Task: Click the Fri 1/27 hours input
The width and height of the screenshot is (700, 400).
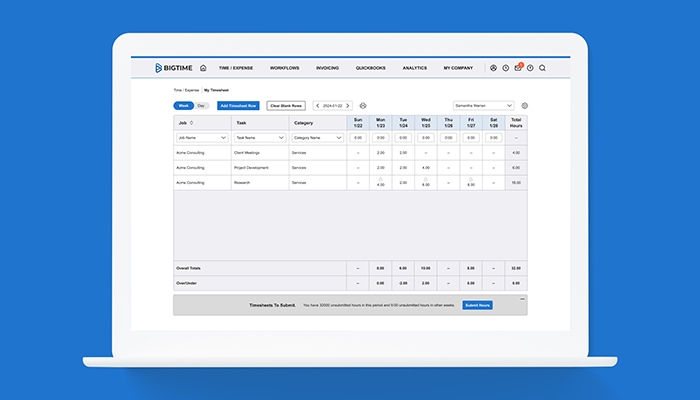Action: pyautogui.click(x=471, y=138)
